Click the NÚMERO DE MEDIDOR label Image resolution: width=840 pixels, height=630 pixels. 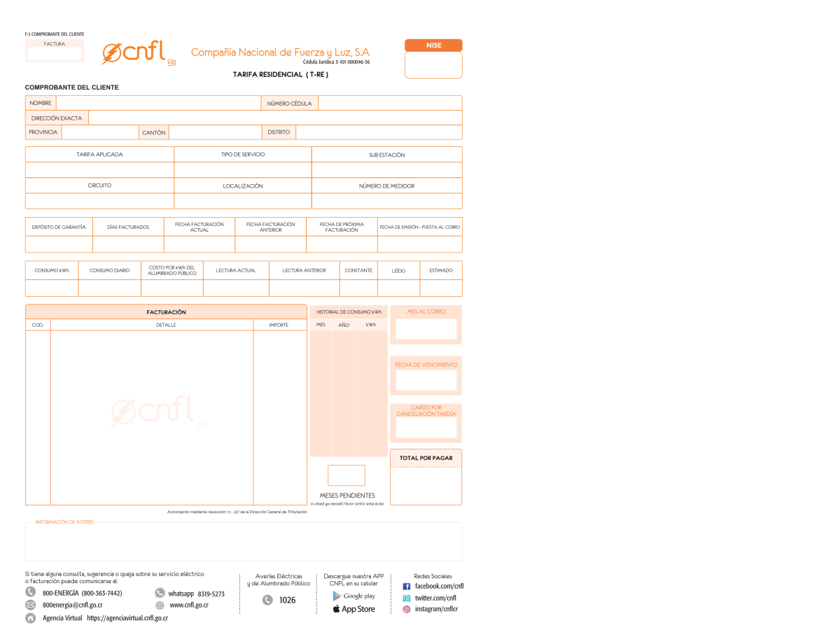pos(387,186)
